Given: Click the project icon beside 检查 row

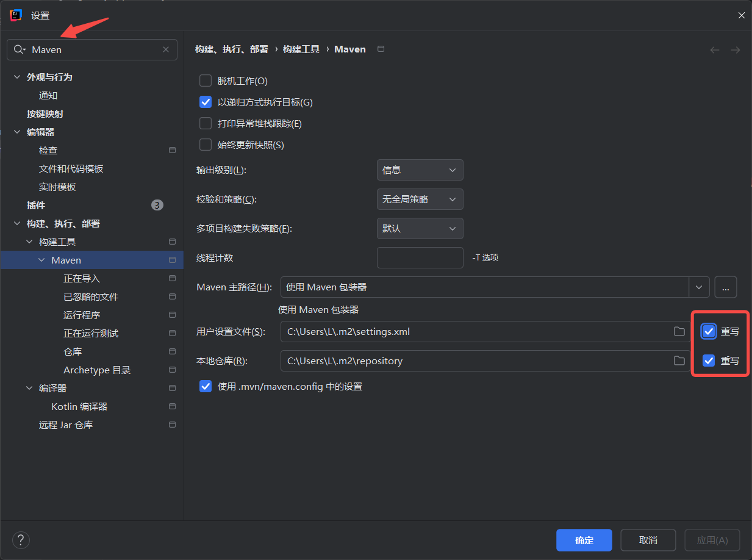Looking at the screenshot, I should coord(172,150).
